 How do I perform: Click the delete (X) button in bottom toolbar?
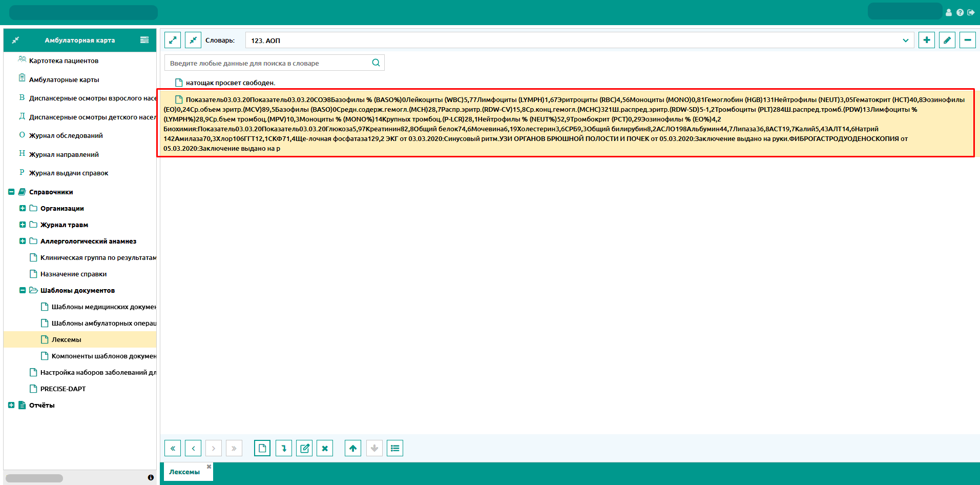[325, 448]
